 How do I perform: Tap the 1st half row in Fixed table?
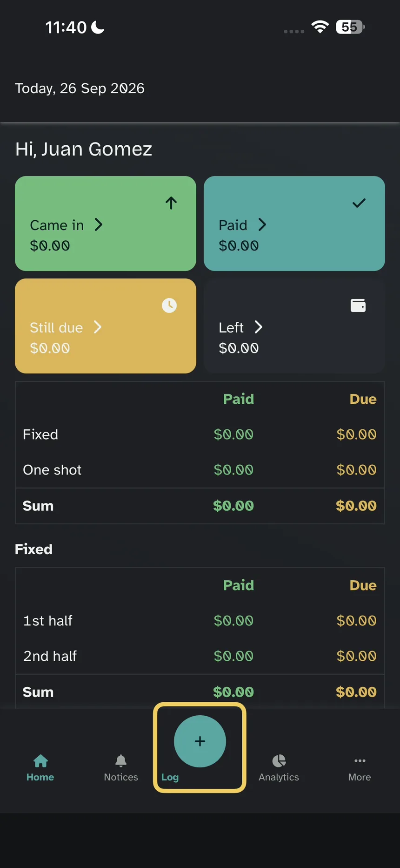(x=200, y=621)
